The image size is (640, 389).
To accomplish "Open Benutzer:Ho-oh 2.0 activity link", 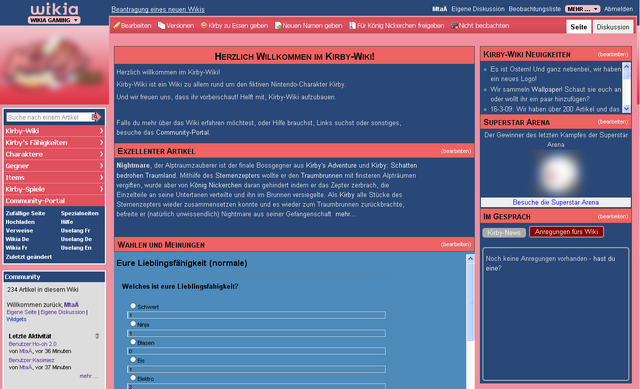I will (33, 344).
